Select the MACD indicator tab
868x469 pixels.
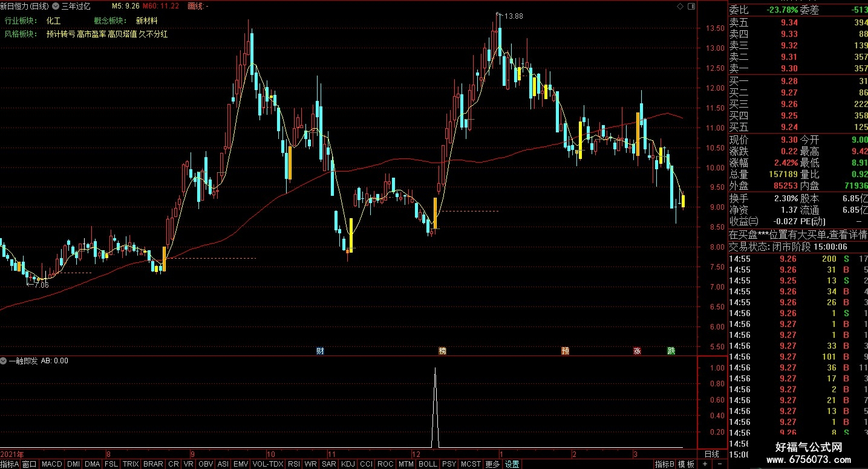[x=52, y=464]
